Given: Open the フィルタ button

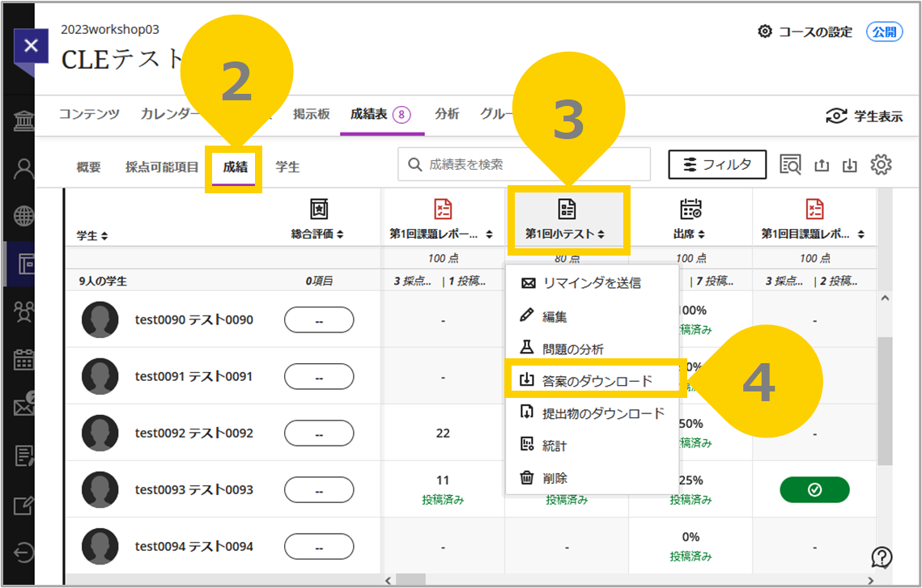Looking at the screenshot, I should pos(716,164).
